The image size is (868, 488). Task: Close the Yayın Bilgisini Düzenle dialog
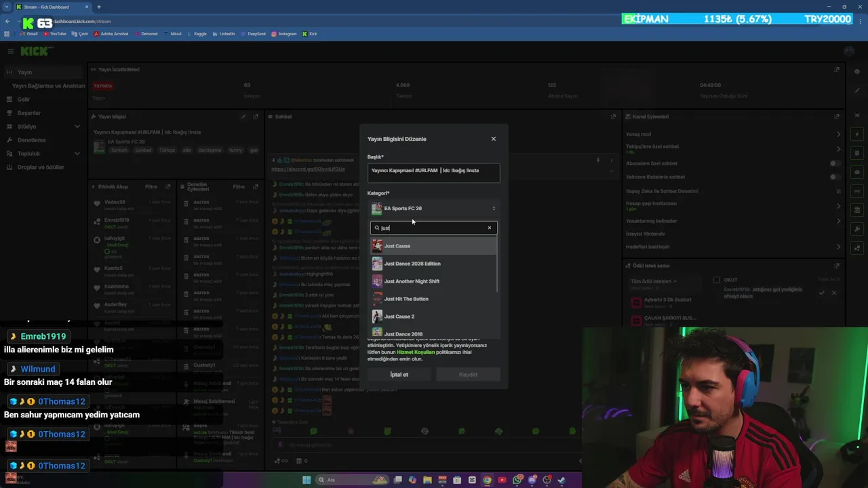click(x=493, y=139)
